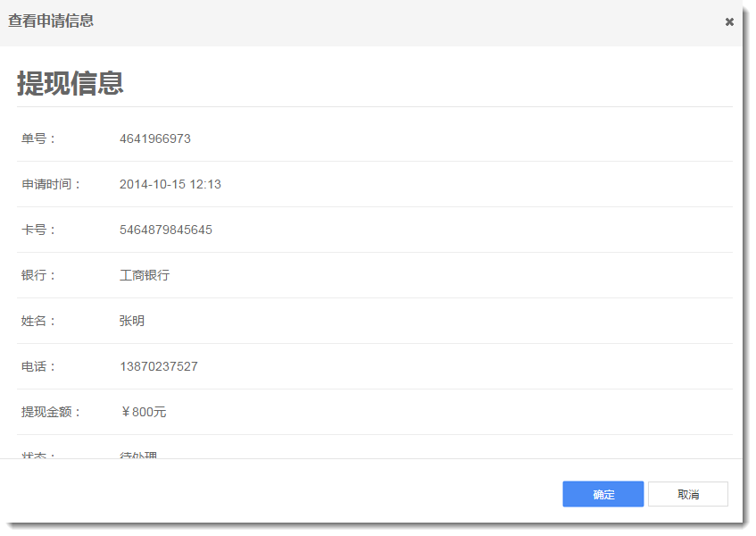Click the 卡号 field label
Screen dimensions: 756x536
point(38,230)
